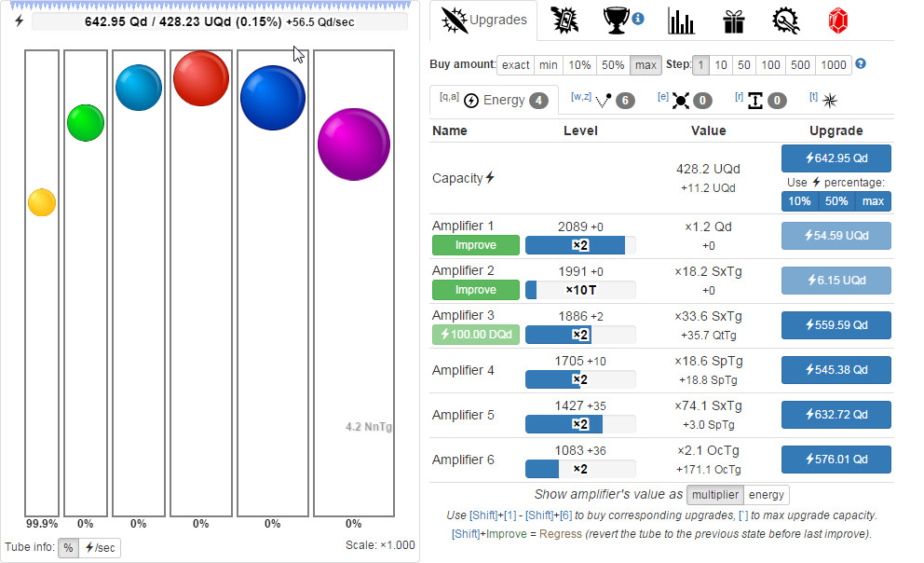Select the [e] upgrade category icon
This screenshot has height=563, width=924.
point(681,99)
